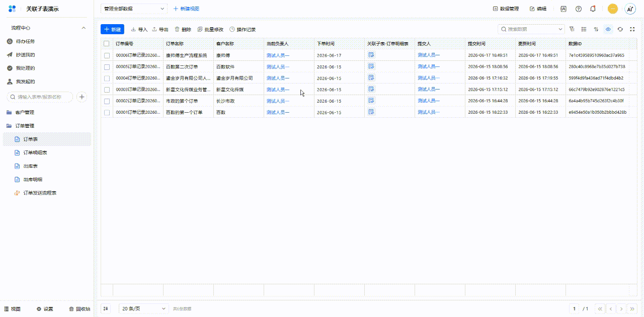Image resolution: width=644 pixels, height=317 pixels.
Task: Open 回收站 at the sidebar bottom
Action: click(x=79, y=309)
